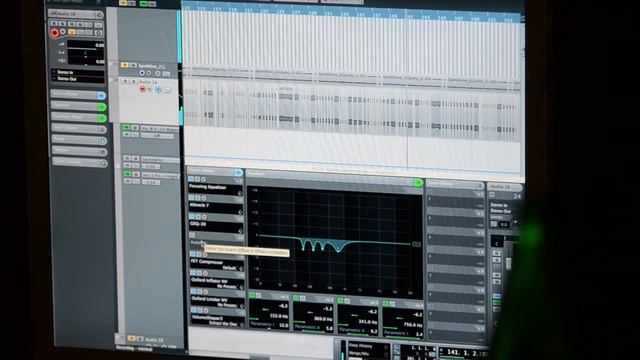This screenshot has height=360, width=640.
Task: Open the Stereo Out output routing in inspector
Action: click(78, 79)
